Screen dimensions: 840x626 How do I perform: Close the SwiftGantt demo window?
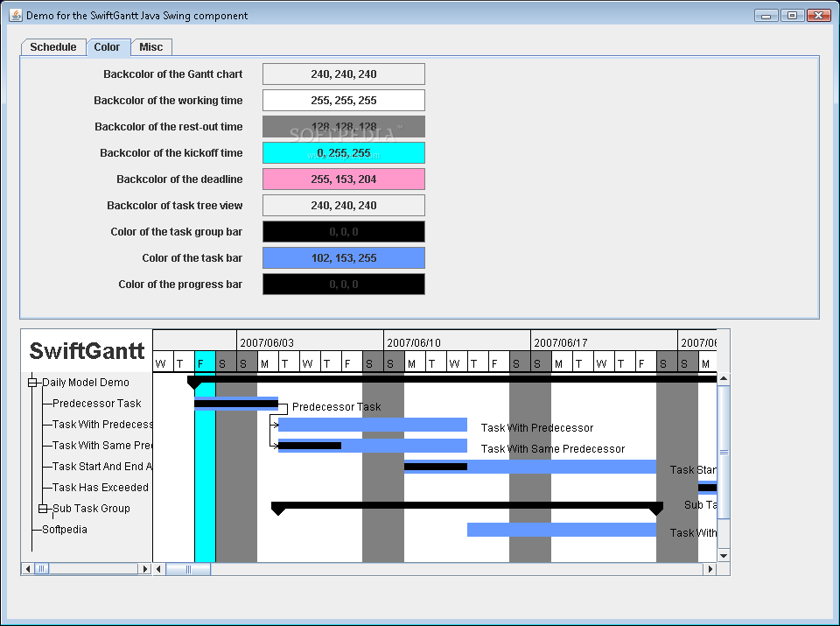(x=819, y=16)
